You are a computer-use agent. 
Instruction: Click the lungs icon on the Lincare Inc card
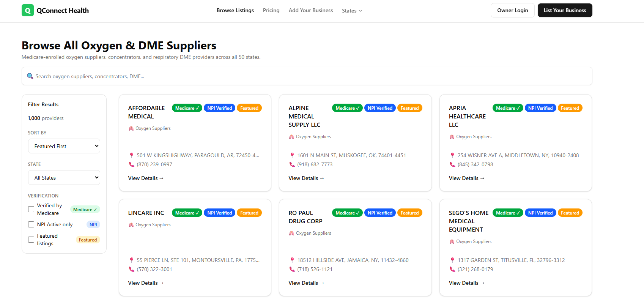pos(131,225)
